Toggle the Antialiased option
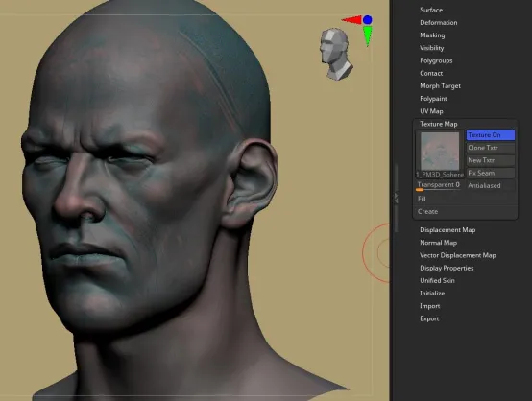The height and width of the screenshot is (401, 532). click(x=491, y=185)
